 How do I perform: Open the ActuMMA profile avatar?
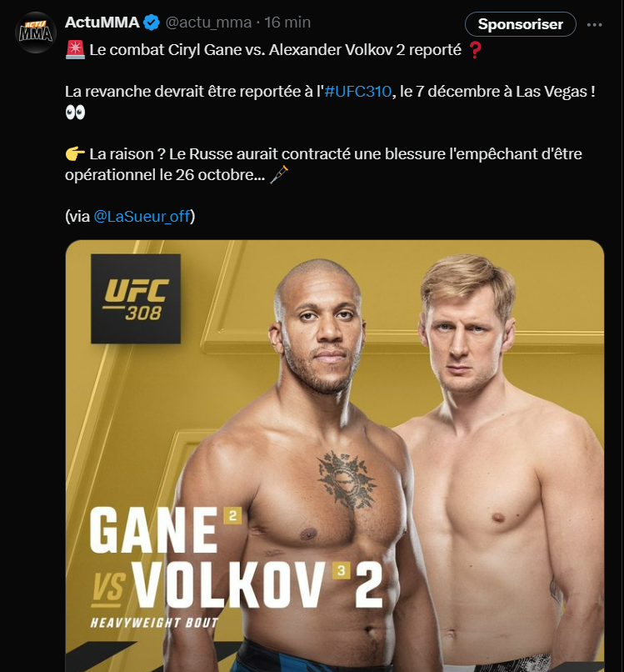click(x=36, y=33)
